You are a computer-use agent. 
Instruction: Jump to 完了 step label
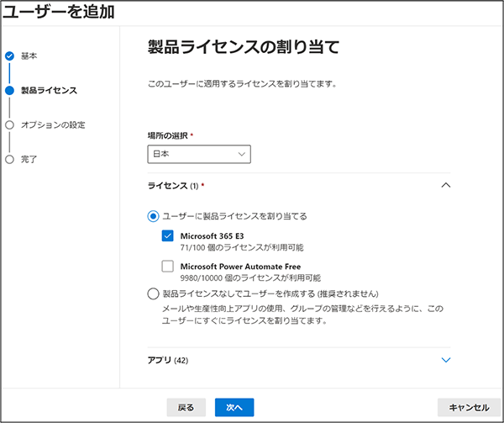pyautogui.click(x=29, y=159)
